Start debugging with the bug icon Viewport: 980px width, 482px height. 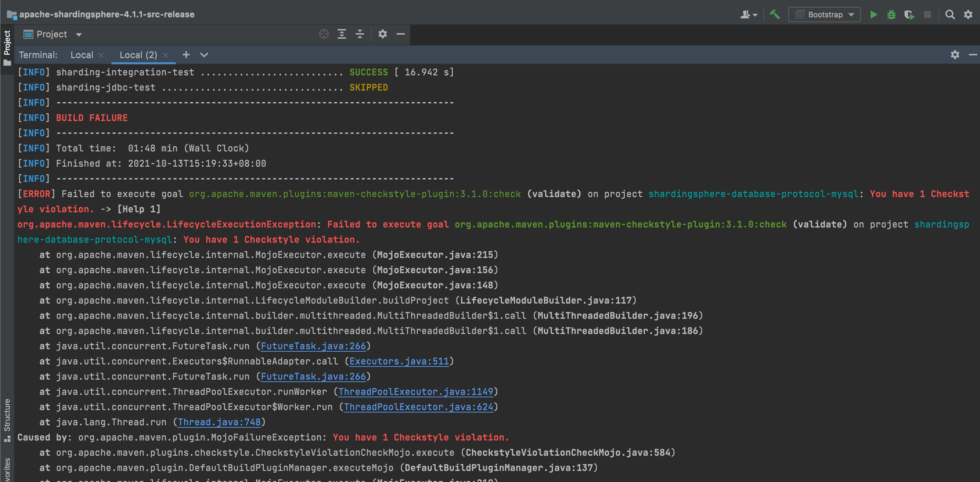pyautogui.click(x=892, y=15)
